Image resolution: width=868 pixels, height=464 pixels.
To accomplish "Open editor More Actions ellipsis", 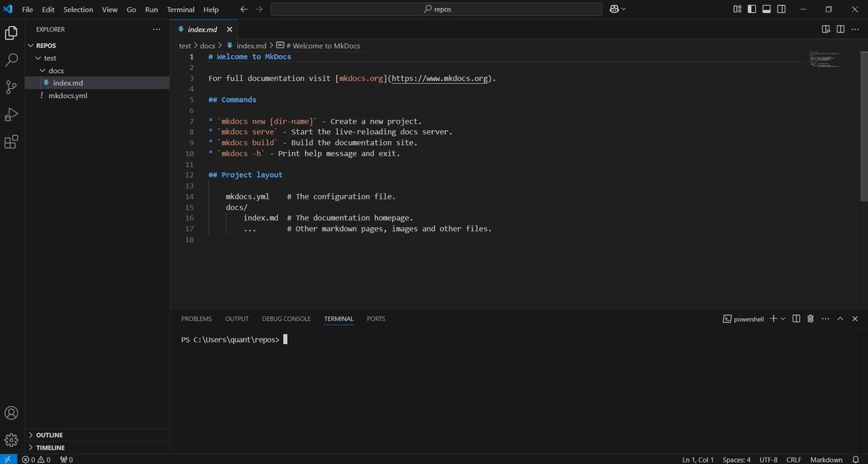I will [855, 30].
